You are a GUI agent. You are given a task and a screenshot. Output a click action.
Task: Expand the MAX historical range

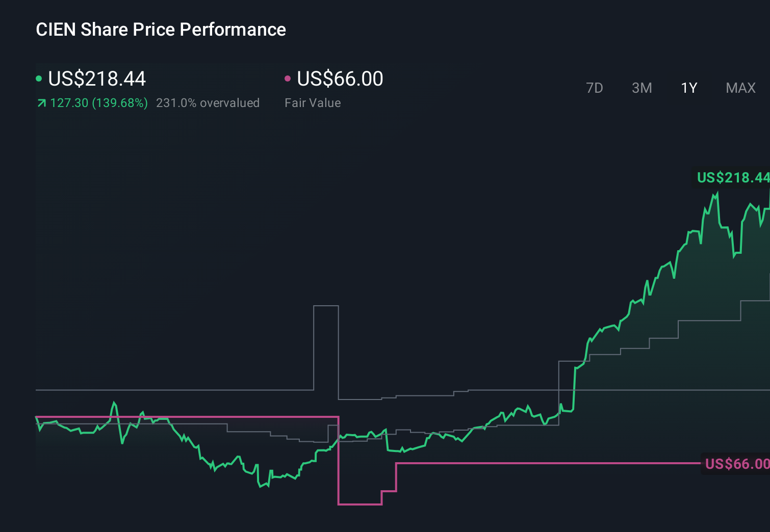[x=740, y=88]
